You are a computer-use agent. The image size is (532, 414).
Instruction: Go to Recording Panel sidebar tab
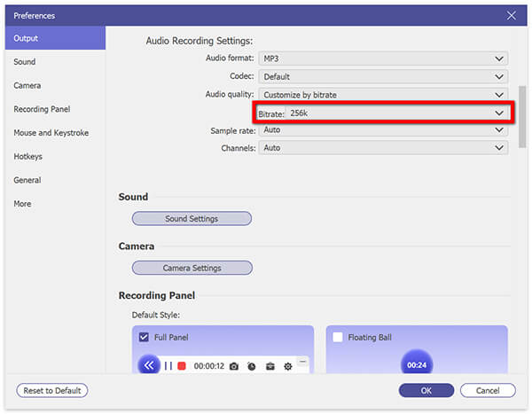point(55,109)
